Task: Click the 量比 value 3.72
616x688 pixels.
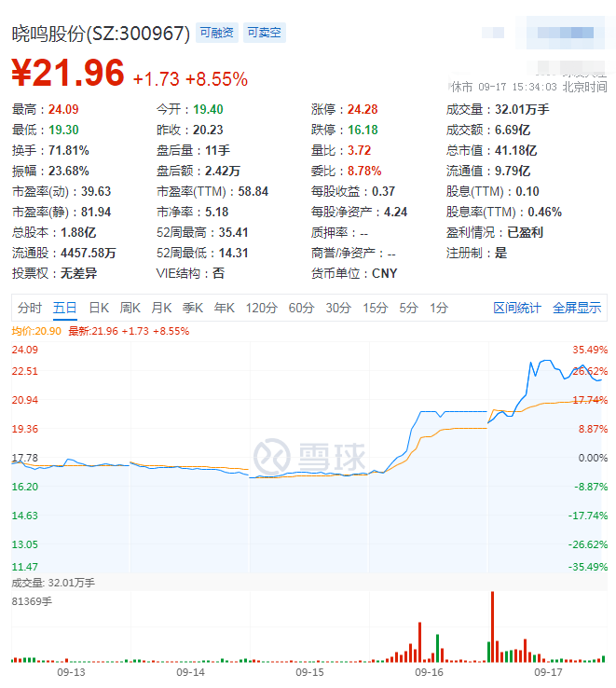Action: click(360, 150)
